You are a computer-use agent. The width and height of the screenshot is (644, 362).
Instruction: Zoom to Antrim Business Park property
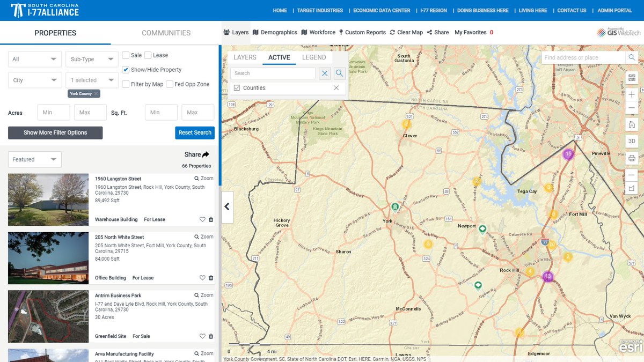(x=204, y=295)
